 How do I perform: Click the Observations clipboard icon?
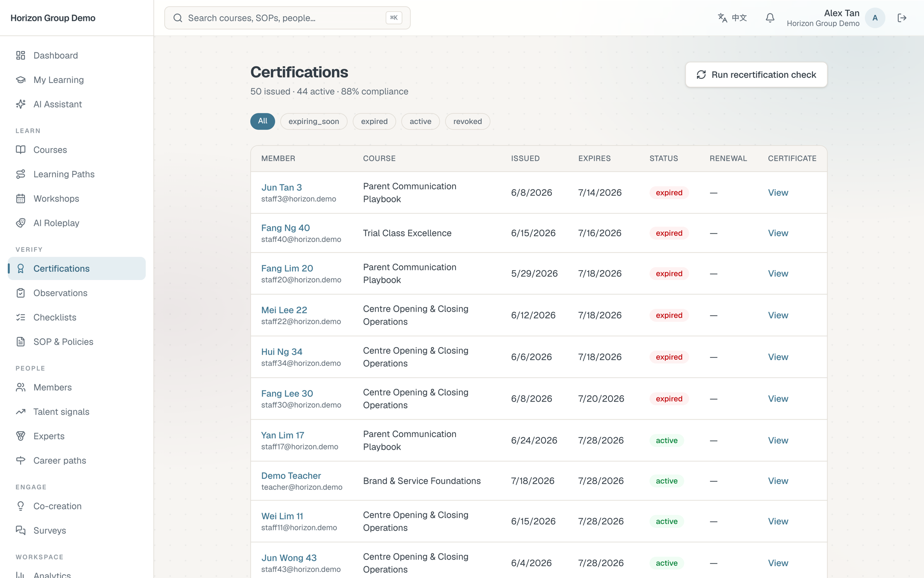21,293
